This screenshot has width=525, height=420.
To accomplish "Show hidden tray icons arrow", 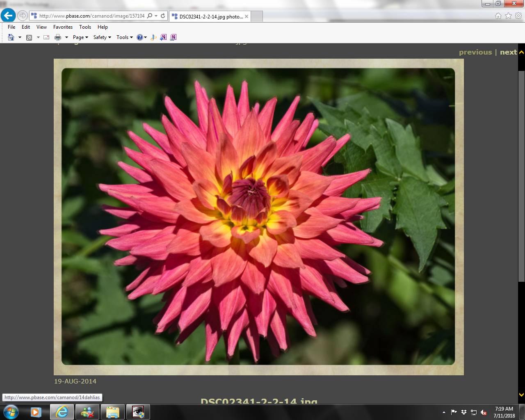I will pos(444,412).
